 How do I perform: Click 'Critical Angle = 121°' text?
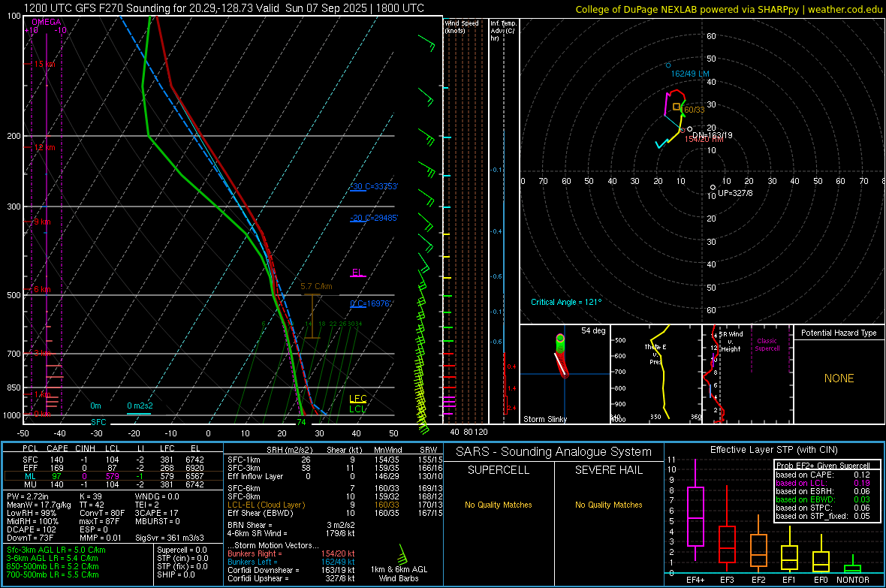tap(566, 302)
